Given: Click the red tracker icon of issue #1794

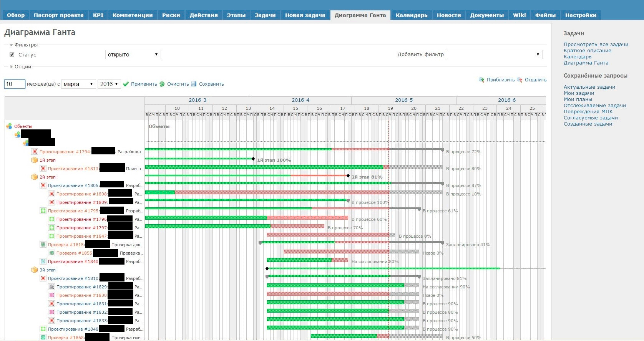Looking at the screenshot, I should [x=35, y=152].
